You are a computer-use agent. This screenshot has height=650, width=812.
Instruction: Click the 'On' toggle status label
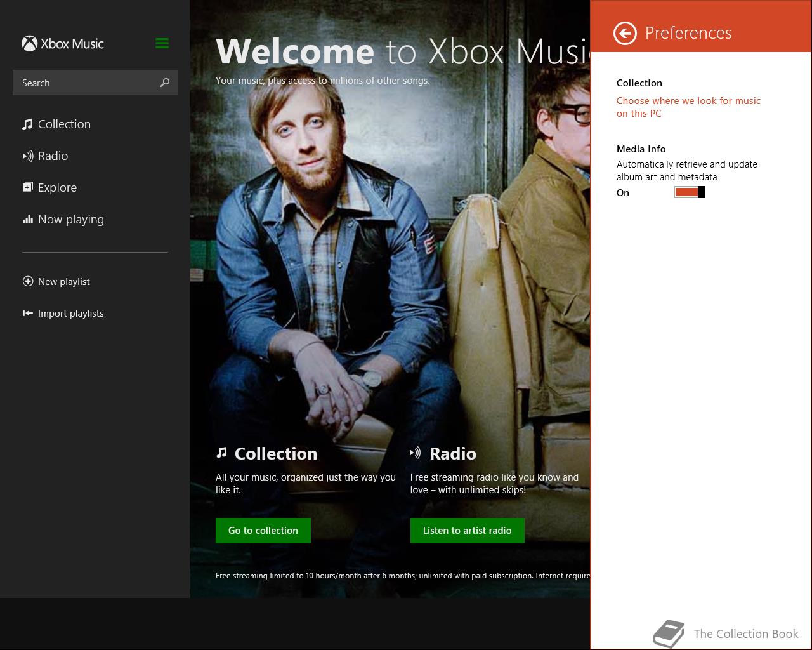[623, 193]
